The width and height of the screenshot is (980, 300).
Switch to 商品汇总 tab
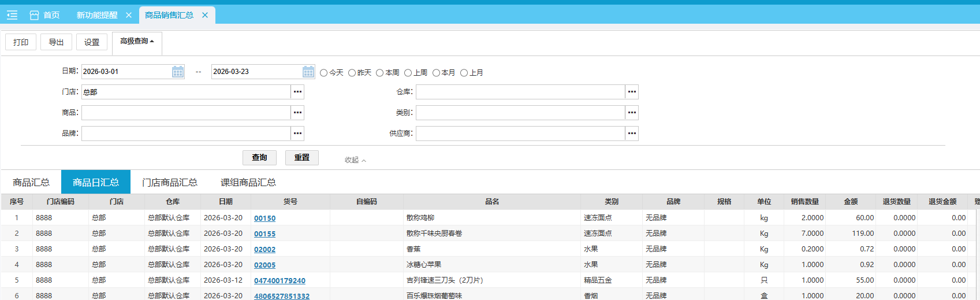click(31, 182)
